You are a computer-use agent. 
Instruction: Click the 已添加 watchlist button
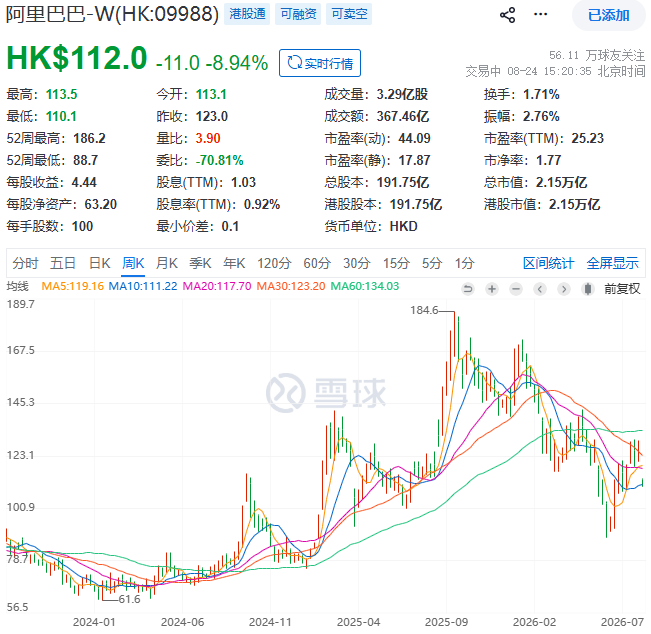[609, 15]
